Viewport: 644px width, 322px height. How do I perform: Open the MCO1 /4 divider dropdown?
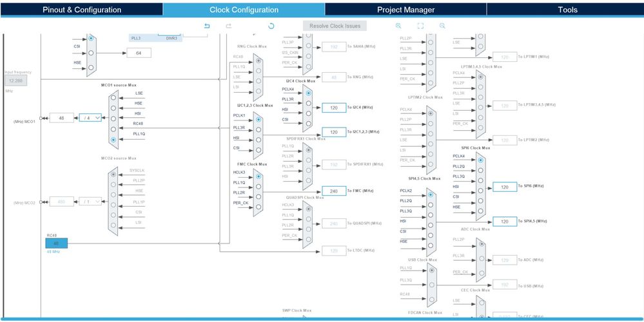(x=90, y=118)
